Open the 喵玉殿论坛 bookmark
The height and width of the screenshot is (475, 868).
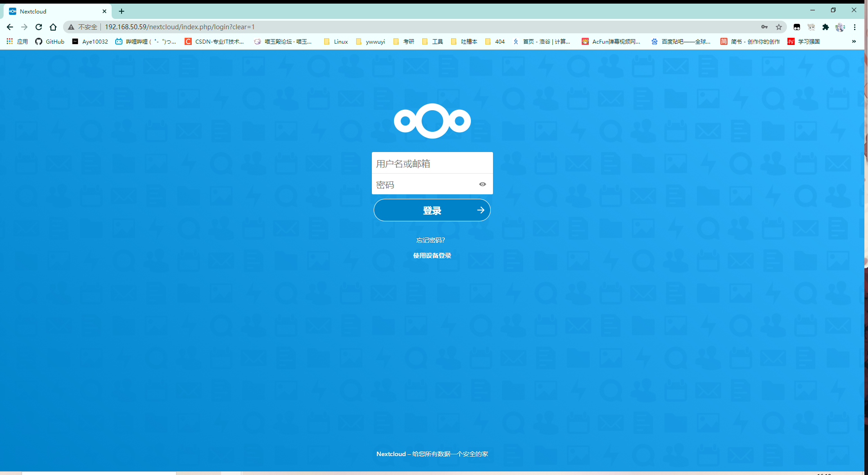283,41
